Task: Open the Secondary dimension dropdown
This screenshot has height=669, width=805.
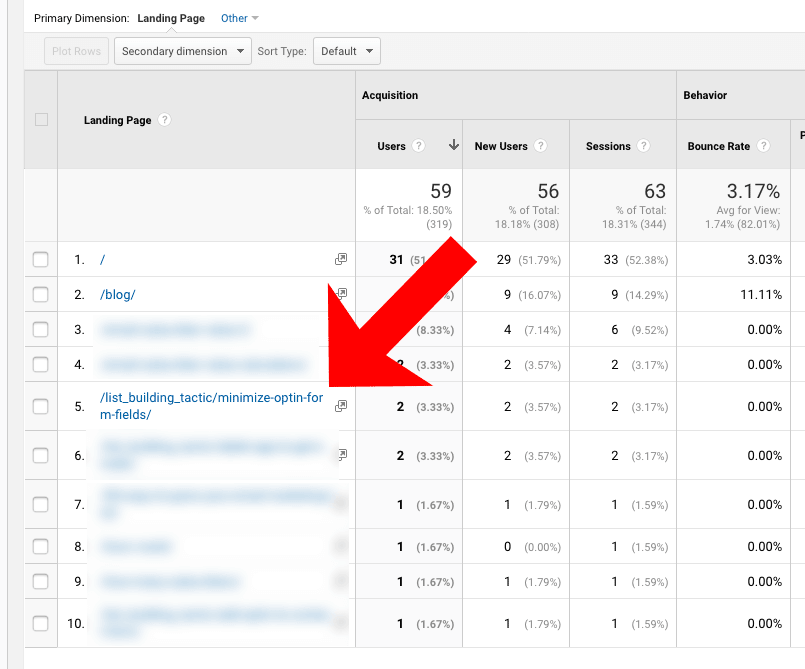Action: pyautogui.click(x=183, y=51)
